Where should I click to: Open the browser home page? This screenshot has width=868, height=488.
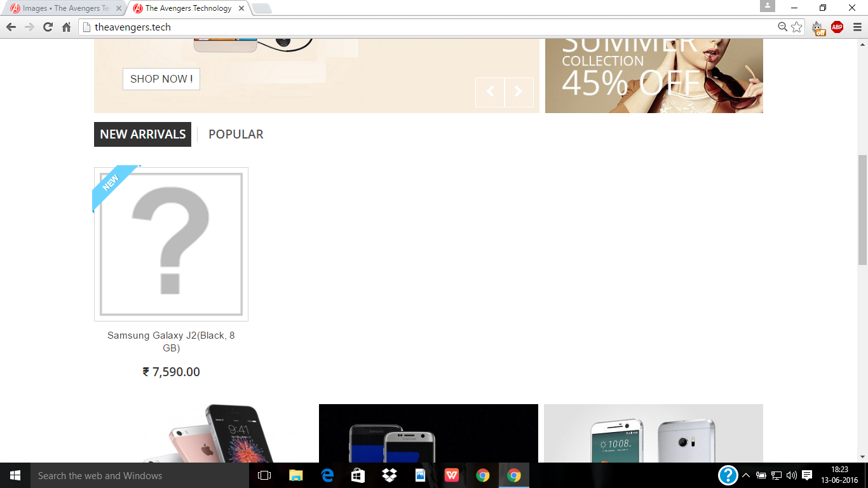click(x=66, y=27)
